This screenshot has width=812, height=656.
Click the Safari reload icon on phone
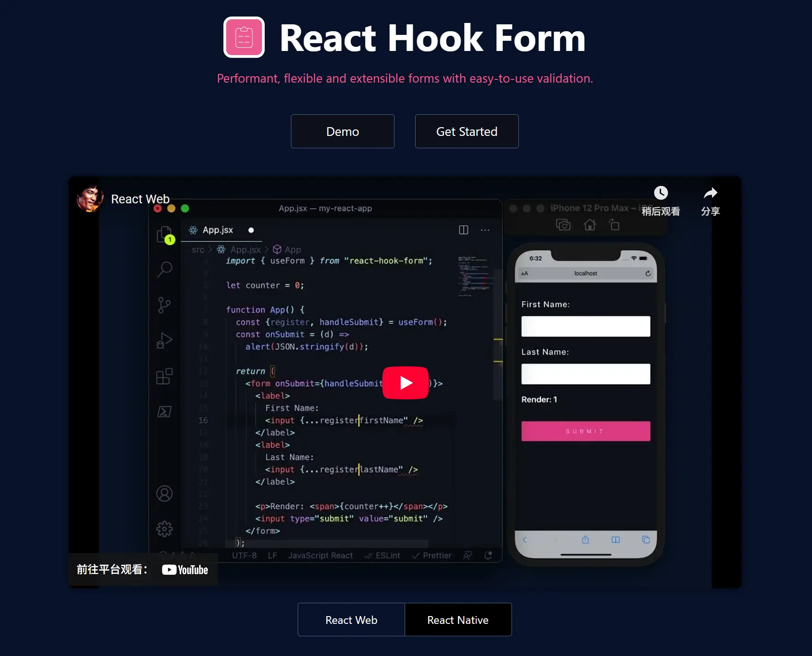click(648, 273)
